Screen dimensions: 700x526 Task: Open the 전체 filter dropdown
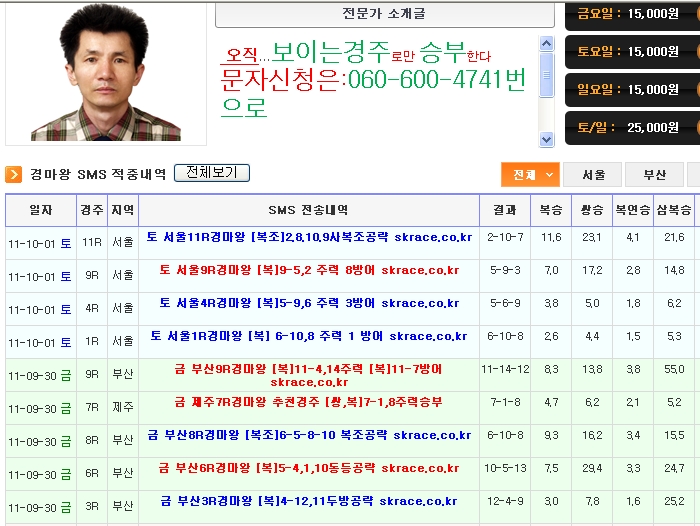click(x=531, y=175)
